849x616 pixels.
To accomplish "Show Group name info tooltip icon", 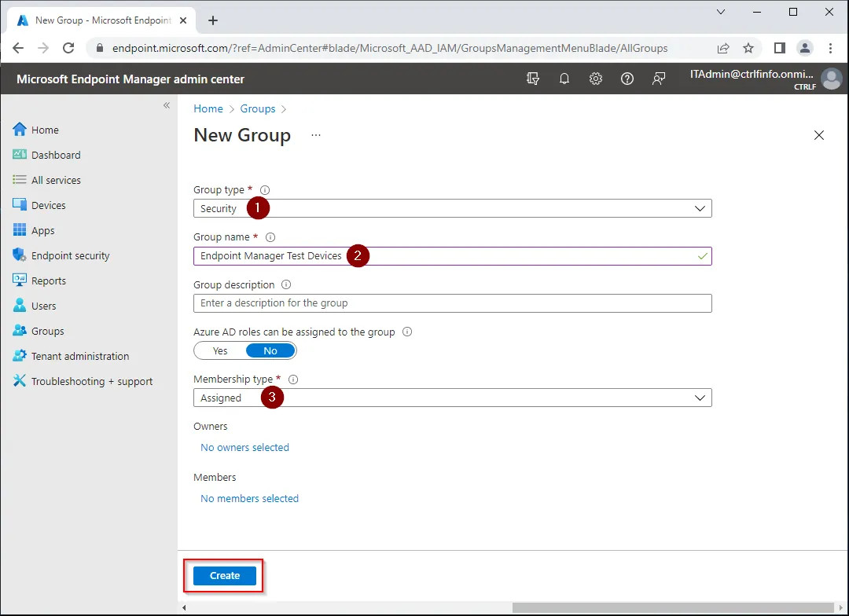I will point(270,237).
